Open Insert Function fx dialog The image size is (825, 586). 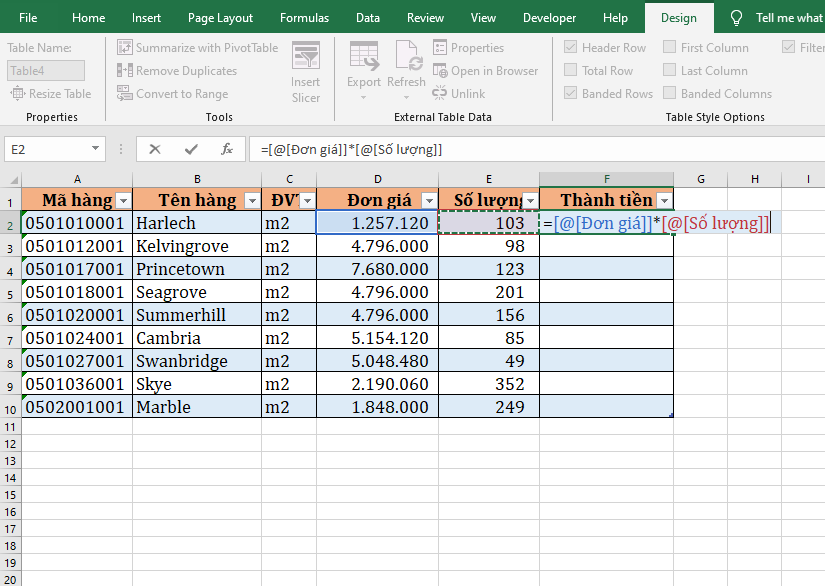(227, 149)
